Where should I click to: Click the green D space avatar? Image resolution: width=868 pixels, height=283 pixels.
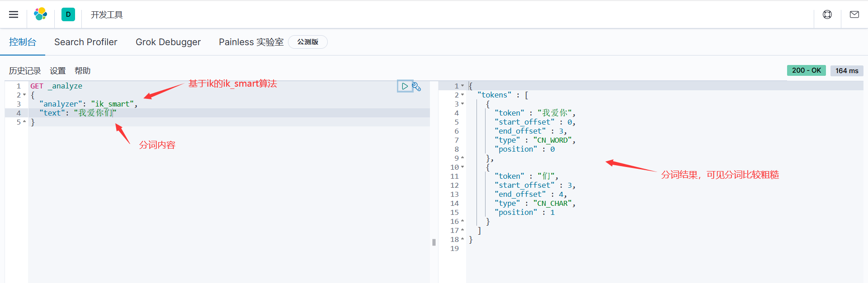click(x=68, y=14)
